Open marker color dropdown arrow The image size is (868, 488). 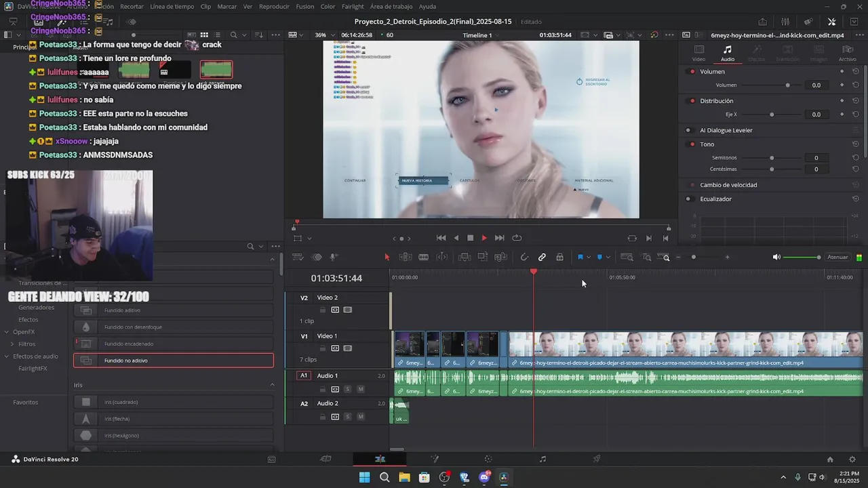[608, 257]
